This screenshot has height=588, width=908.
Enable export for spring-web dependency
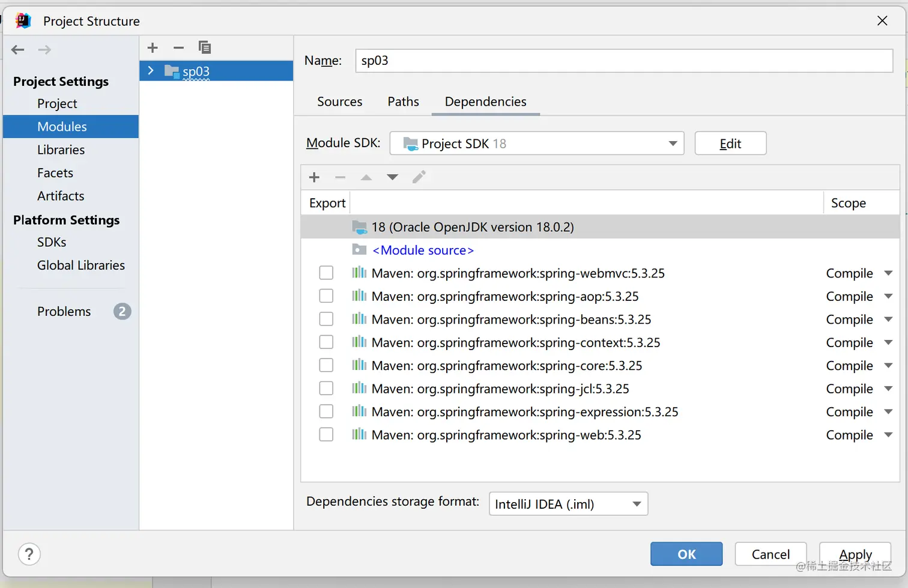326,435
